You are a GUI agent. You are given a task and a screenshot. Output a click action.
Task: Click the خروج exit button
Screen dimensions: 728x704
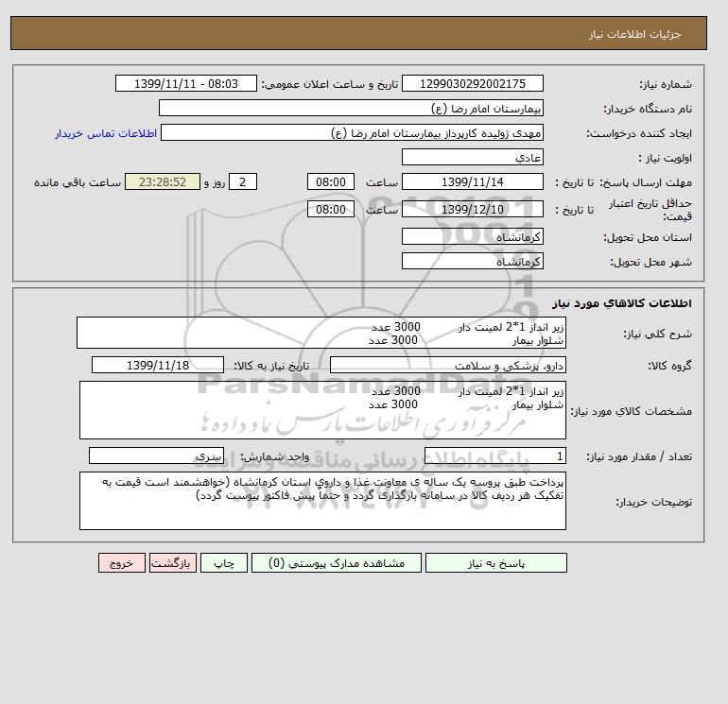[122, 562]
